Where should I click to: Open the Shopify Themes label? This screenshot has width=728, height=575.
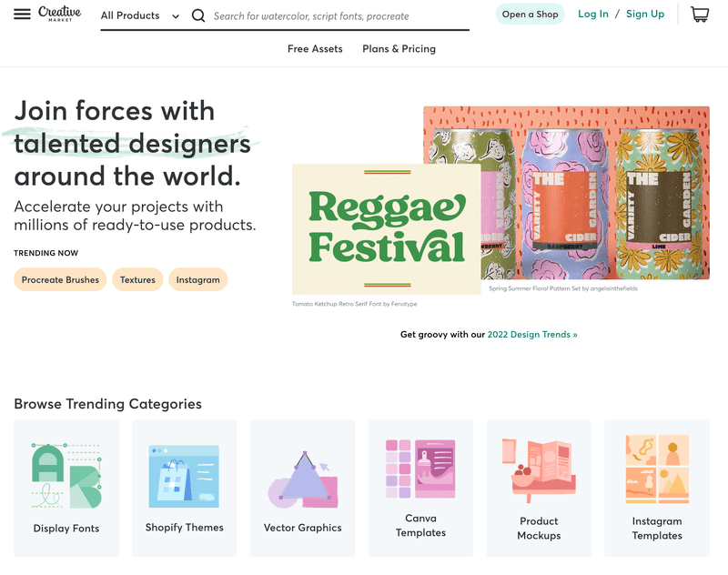[185, 528]
